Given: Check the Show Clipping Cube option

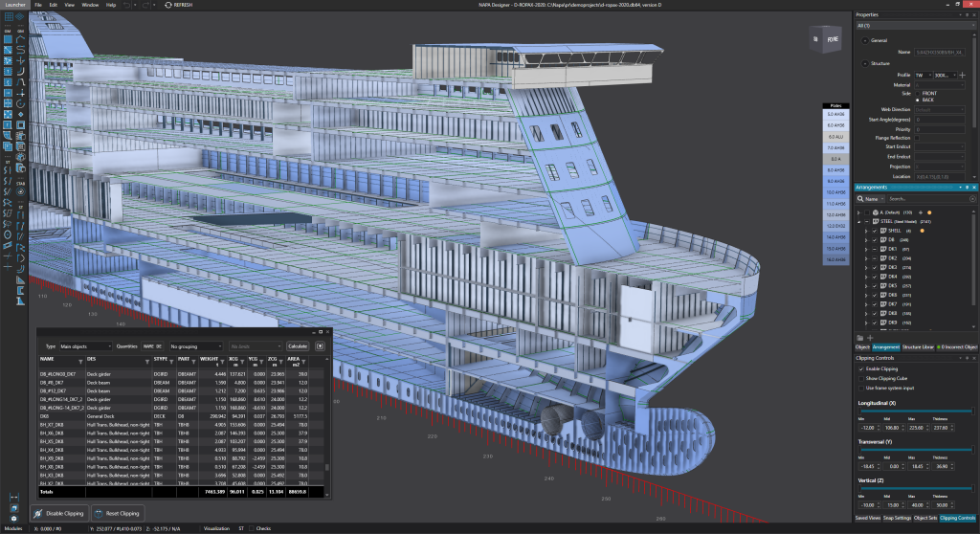Looking at the screenshot, I should 860,378.
